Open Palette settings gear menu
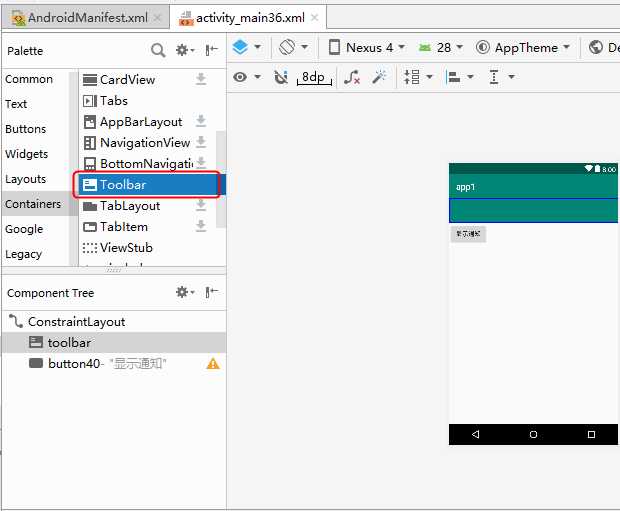 pyautogui.click(x=185, y=50)
